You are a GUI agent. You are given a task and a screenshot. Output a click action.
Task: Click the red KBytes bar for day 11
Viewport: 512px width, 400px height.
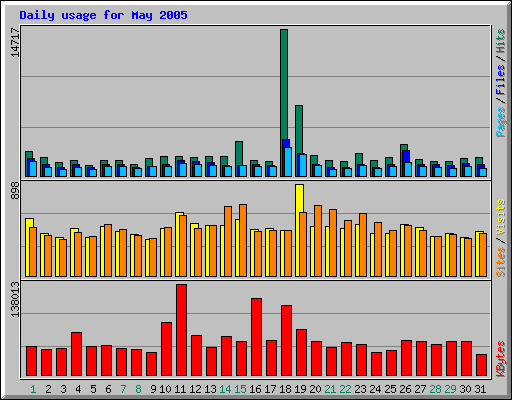point(181,330)
